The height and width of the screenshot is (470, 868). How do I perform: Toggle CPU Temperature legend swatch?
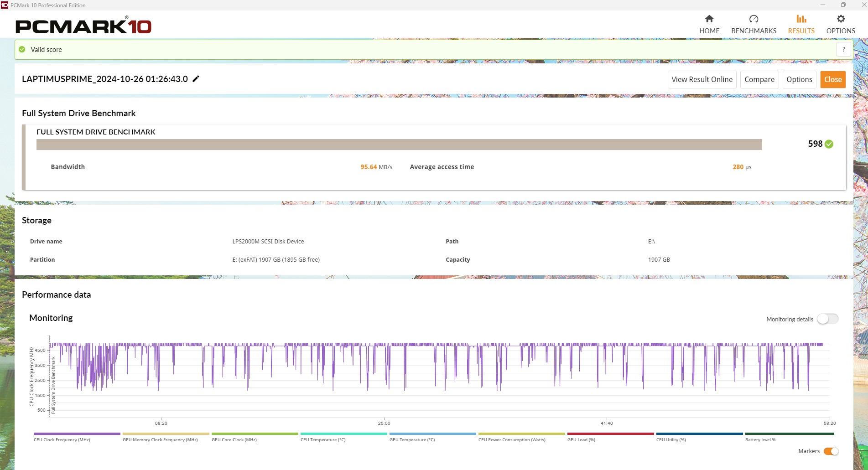point(344,434)
